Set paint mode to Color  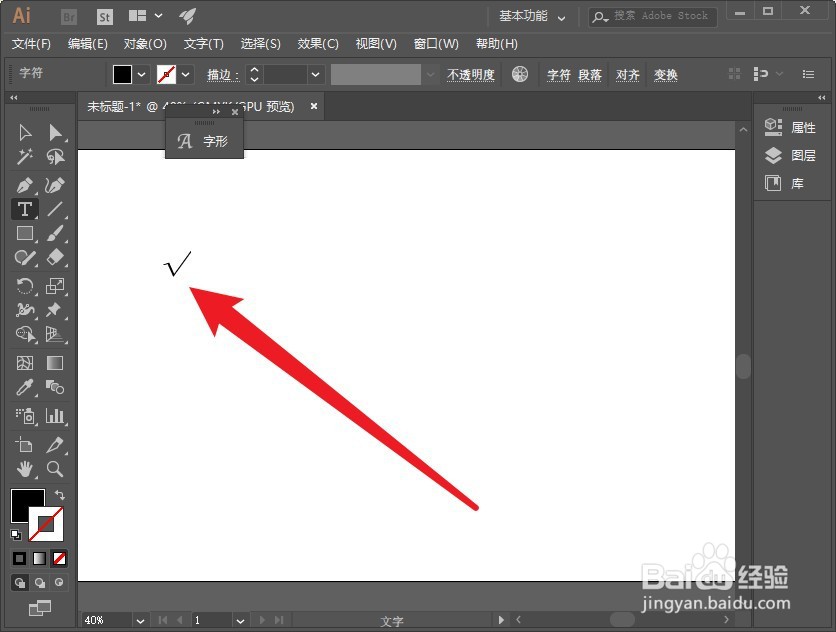point(19,558)
